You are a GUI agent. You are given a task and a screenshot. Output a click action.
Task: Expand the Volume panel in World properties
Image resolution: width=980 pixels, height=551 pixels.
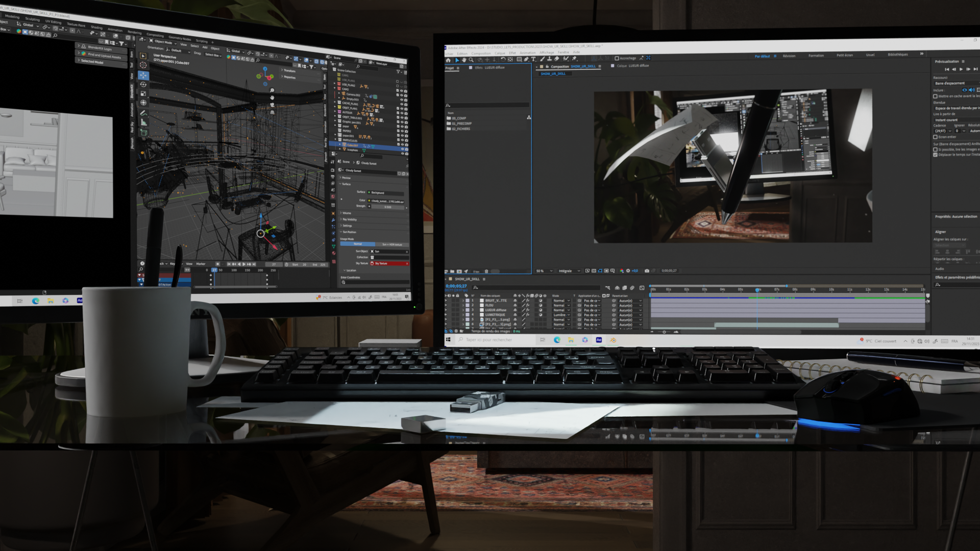(x=347, y=213)
